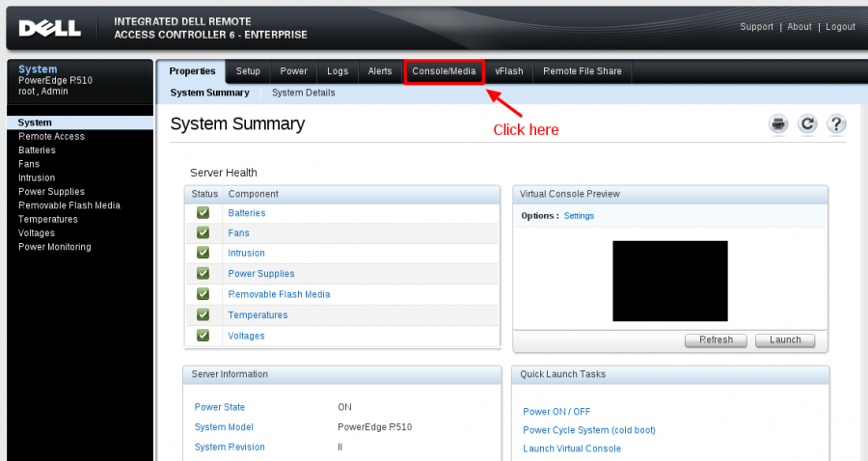Open the Removable Flash Media component link
The height and width of the screenshot is (461, 868).
pyautogui.click(x=279, y=294)
